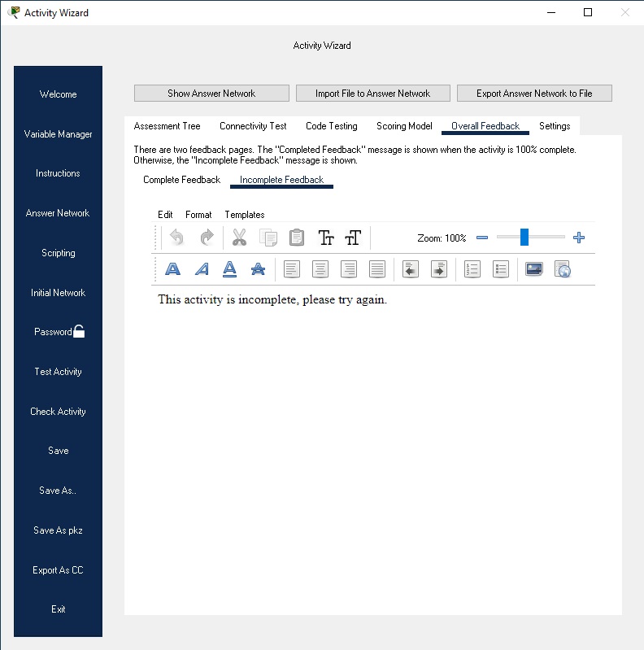
Task: Click Save As.. in the sidebar
Action: 58,491
